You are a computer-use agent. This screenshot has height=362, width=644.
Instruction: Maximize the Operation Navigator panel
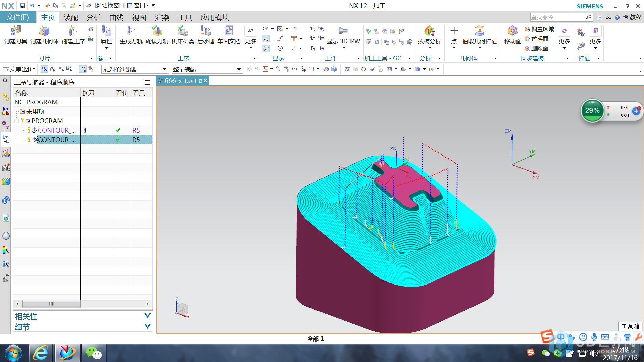click(x=147, y=82)
